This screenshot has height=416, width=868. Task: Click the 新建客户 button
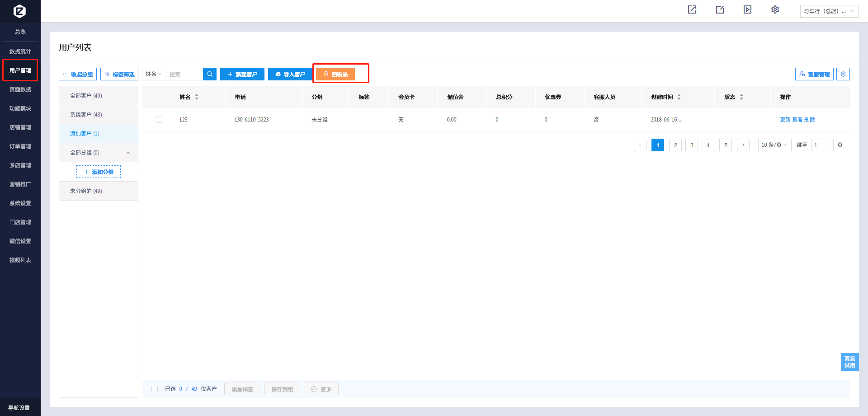tap(242, 74)
